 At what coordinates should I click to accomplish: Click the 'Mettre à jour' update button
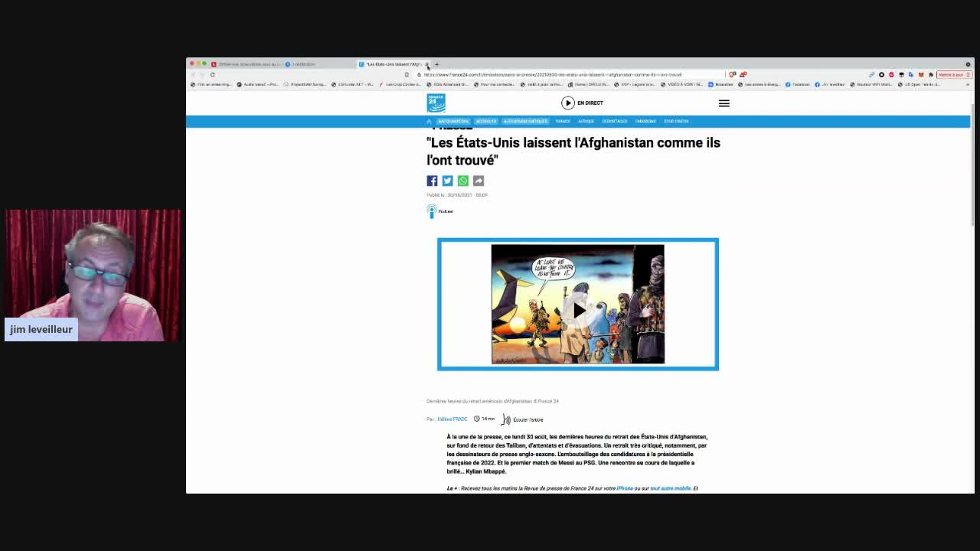pyautogui.click(x=954, y=74)
